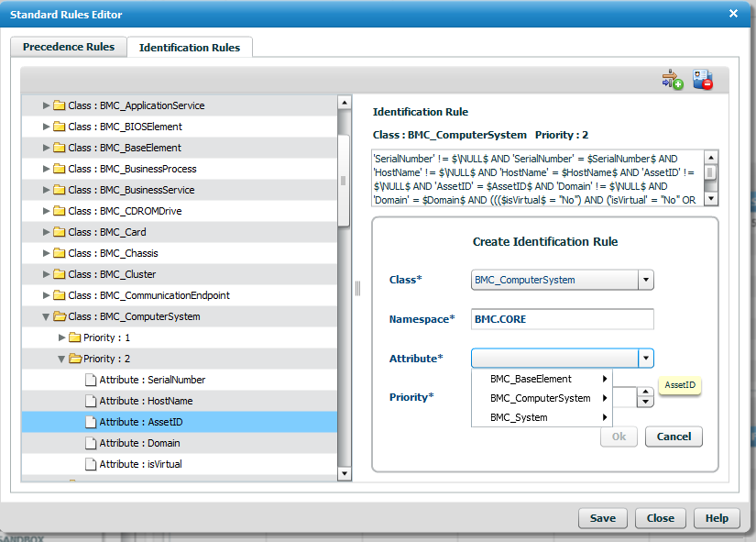Screen dimensions: 756x542
Task: Open the BMC_ComputerSystem submenu in attribute list
Action: point(542,398)
